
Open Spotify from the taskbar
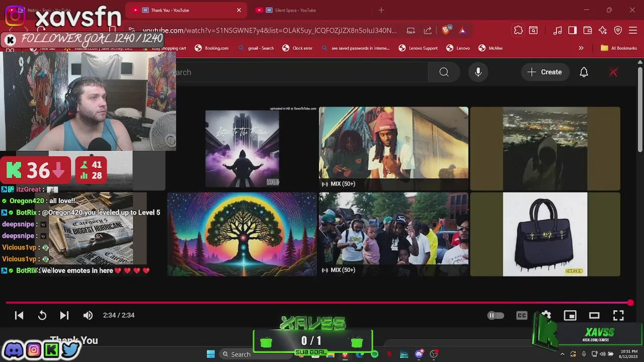click(374, 354)
